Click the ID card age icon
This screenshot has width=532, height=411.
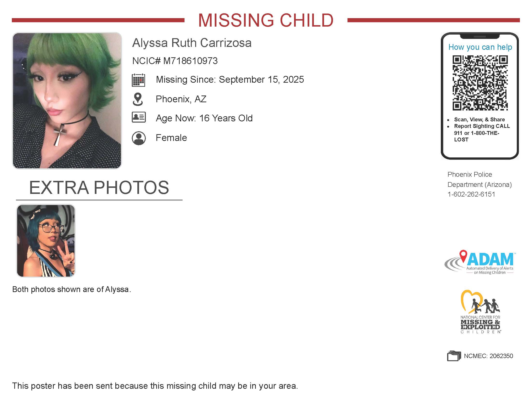click(139, 117)
